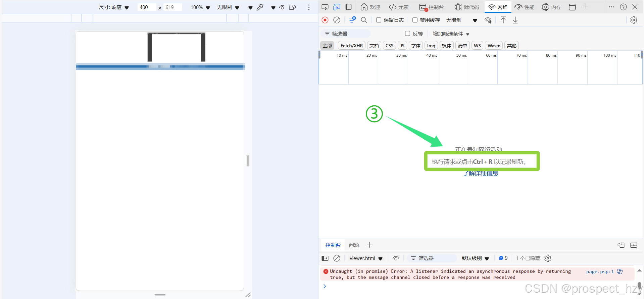Open network panel settings gear
This screenshot has height=299, width=644.
634,20
